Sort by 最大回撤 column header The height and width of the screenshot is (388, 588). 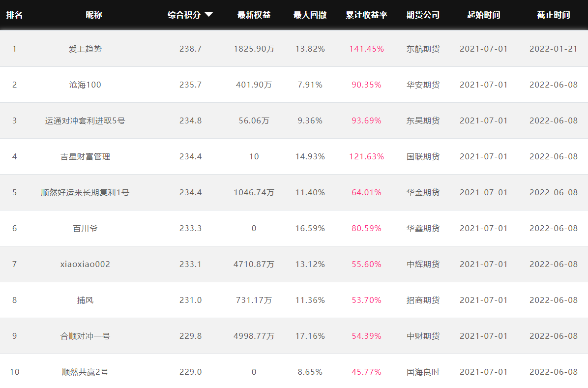310,15
